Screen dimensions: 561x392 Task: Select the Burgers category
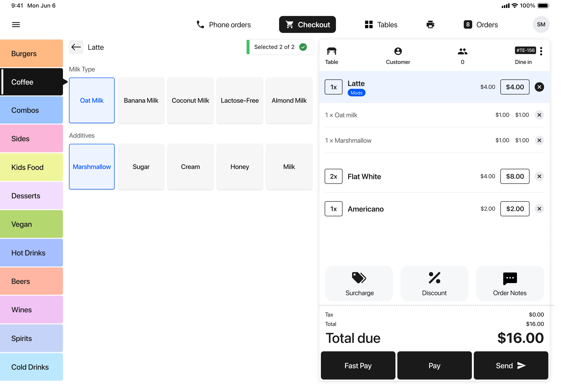click(31, 54)
